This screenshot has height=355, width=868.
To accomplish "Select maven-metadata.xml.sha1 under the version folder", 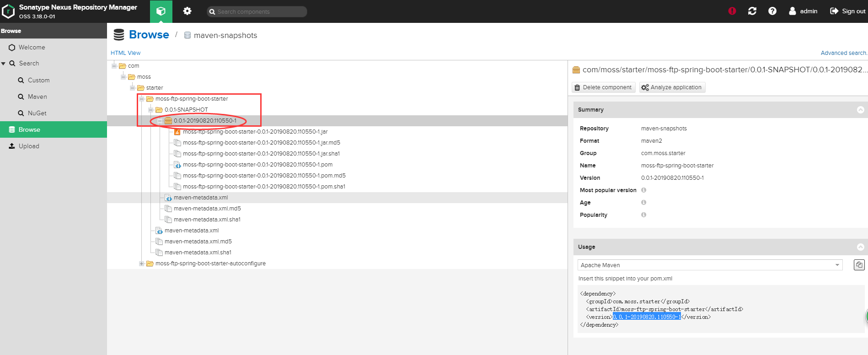I will [x=207, y=220].
